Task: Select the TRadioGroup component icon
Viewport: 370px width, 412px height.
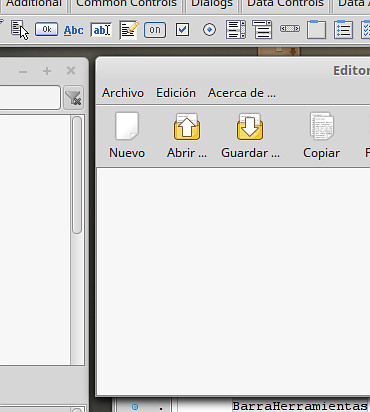Action: tap(343, 30)
